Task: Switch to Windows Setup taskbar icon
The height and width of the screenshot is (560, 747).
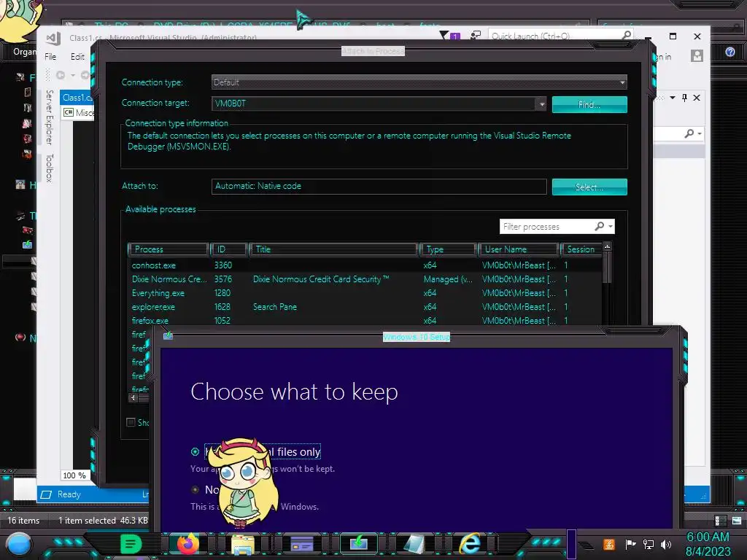Action: [x=358, y=543]
